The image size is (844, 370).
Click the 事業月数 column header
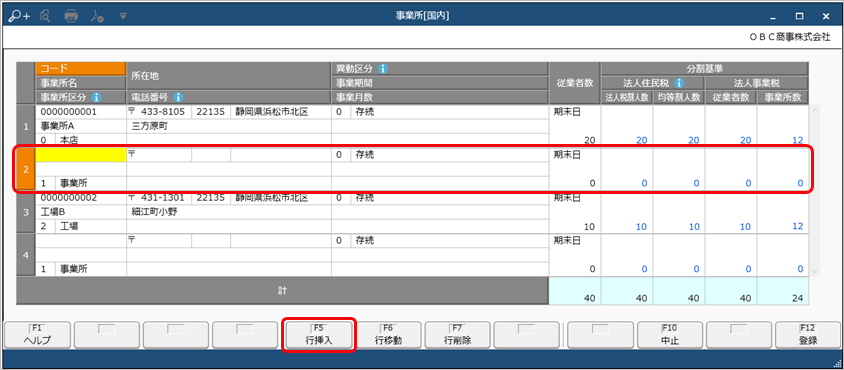point(439,97)
